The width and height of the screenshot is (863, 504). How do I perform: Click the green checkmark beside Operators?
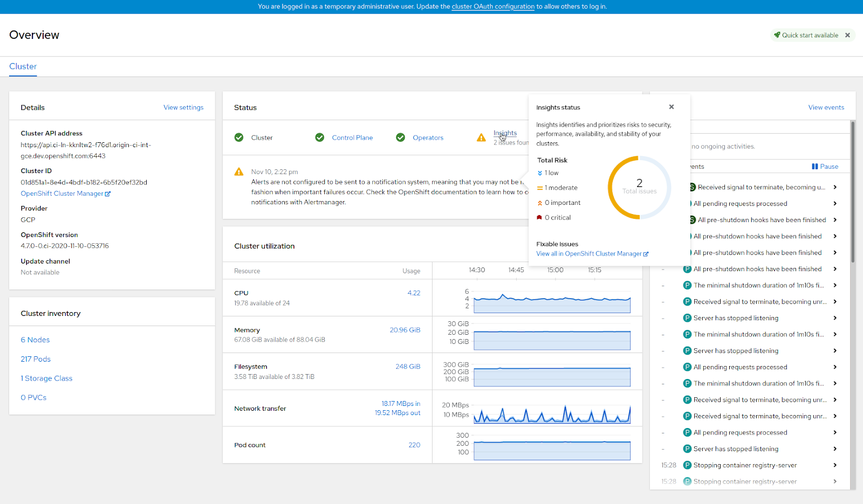click(x=401, y=137)
